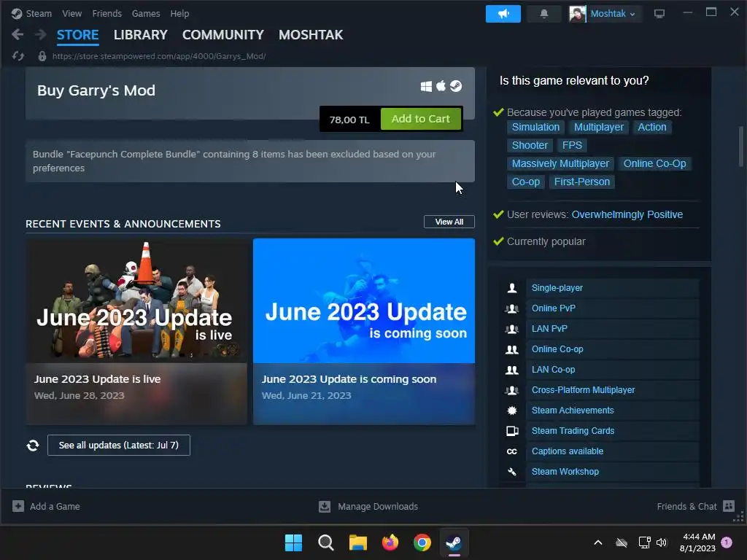Open the Cross-Platform Multiplayer link
Screen dimensions: 747x560
[x=583, y=390]
